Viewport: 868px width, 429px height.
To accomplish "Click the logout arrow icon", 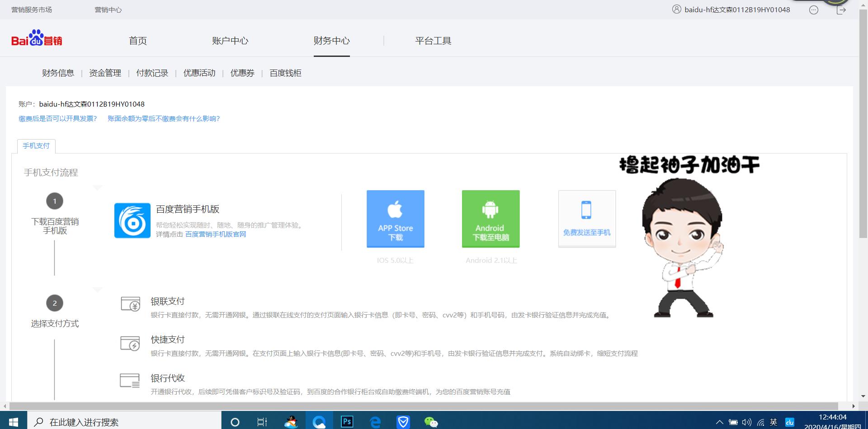I will (841, 9).
